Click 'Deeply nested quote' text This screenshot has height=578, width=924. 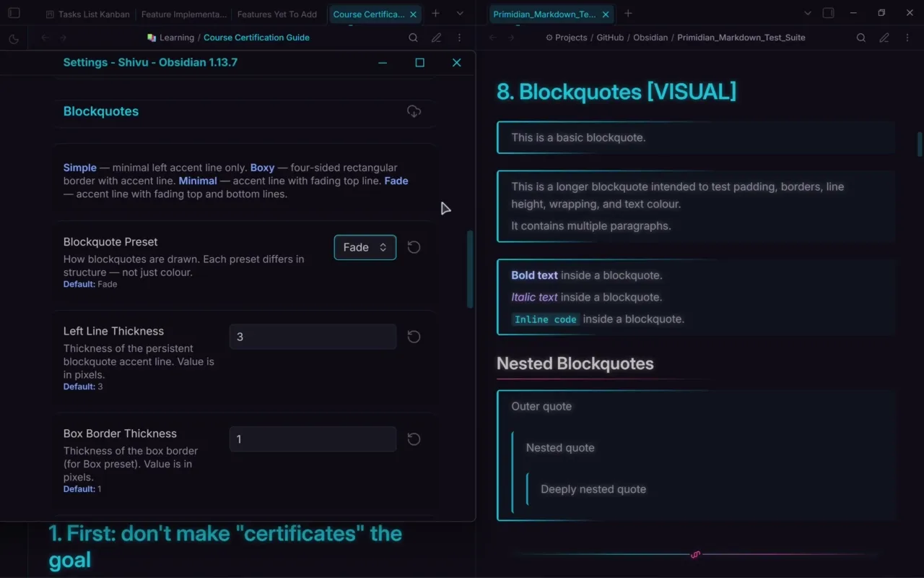pyautogui.click(x=593, y=489)
